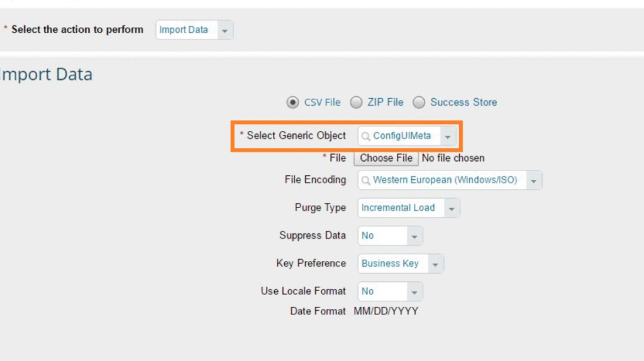Click the Choose File button
The height and width of the screenshot is (361, 644).
(x=386, y=158)
